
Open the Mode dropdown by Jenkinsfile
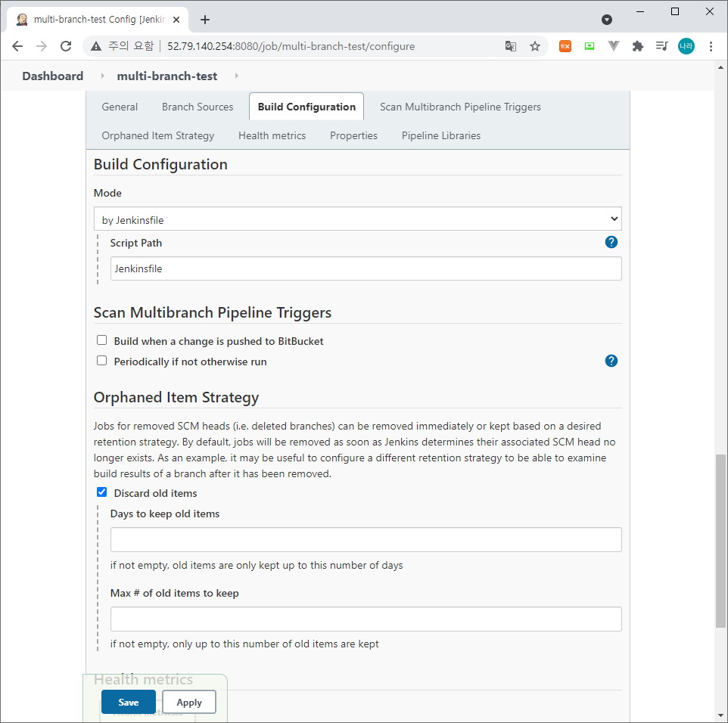pos(357,219)
